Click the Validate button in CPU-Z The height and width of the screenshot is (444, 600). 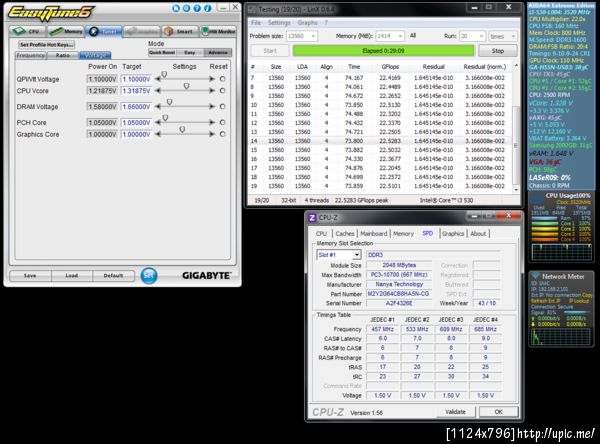point(455,412)
